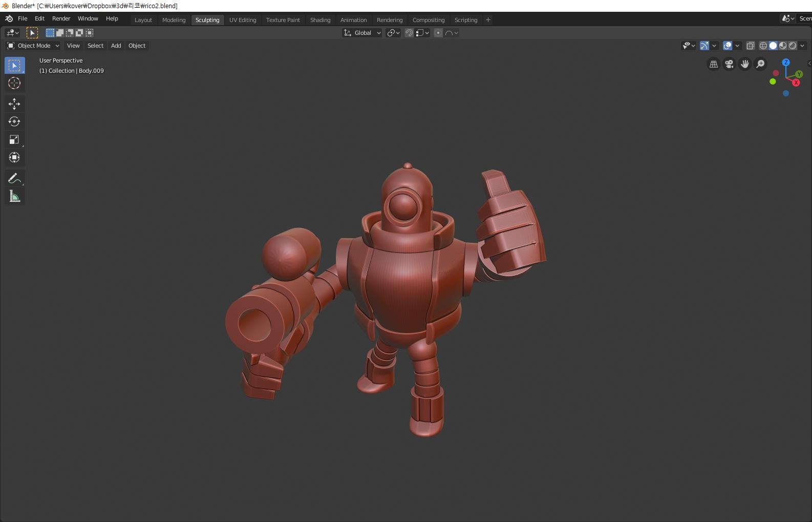Open the Blender logo app menu
Image resolution: width=812 pixels, height=522 pixels.
point(9,18)
